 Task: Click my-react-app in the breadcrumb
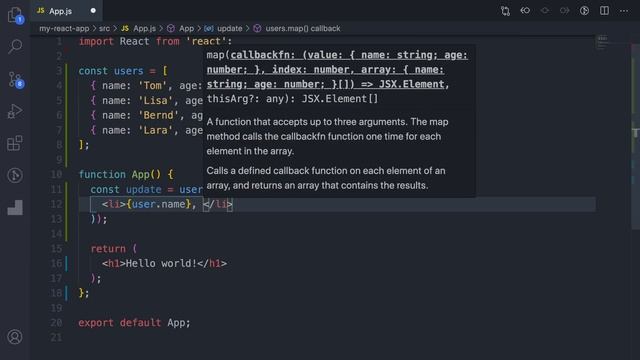coord(64,29)
